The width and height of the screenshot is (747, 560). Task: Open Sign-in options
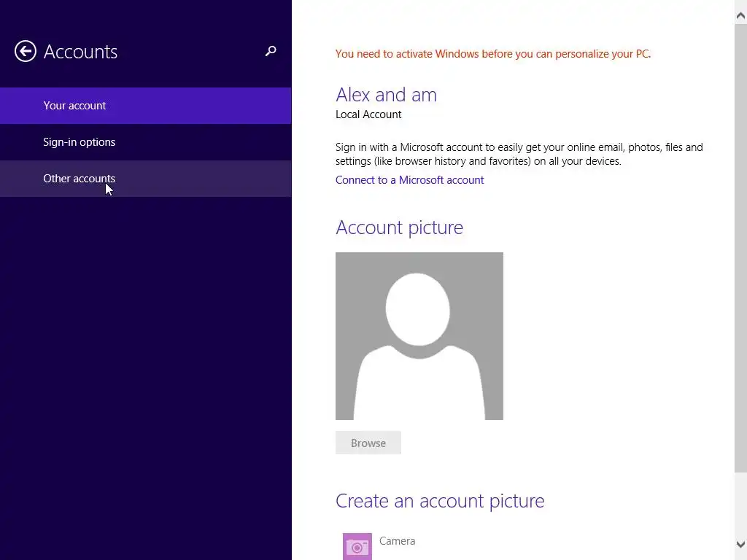pyautogui.click(x=146, y=142)
